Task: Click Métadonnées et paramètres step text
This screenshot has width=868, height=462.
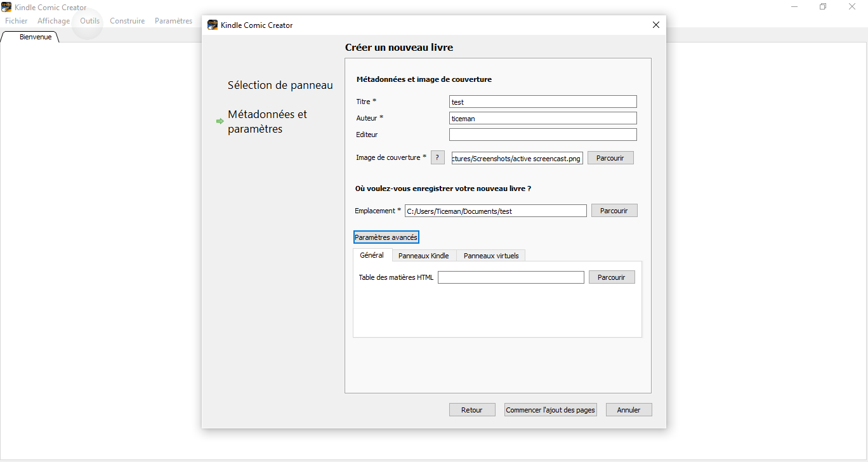Action: point(268,121)
